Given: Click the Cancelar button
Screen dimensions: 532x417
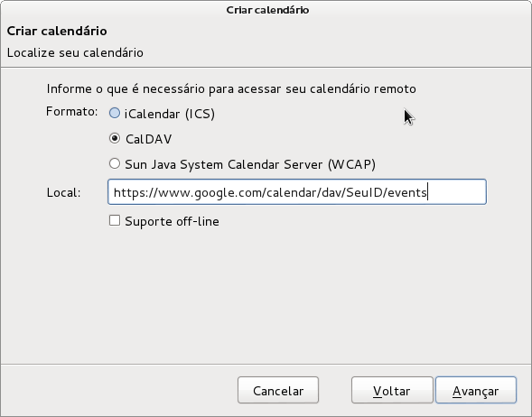Looking at the screenshot, I should [278, 390].
